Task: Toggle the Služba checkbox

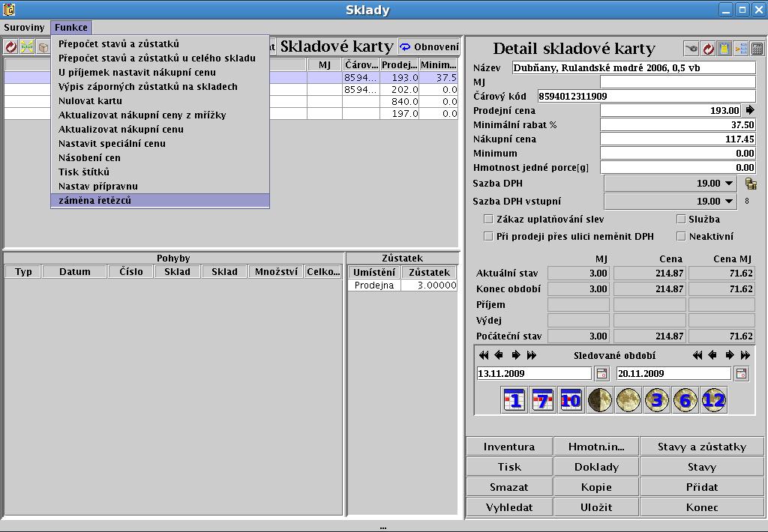Action: click(x=681, y=219)
